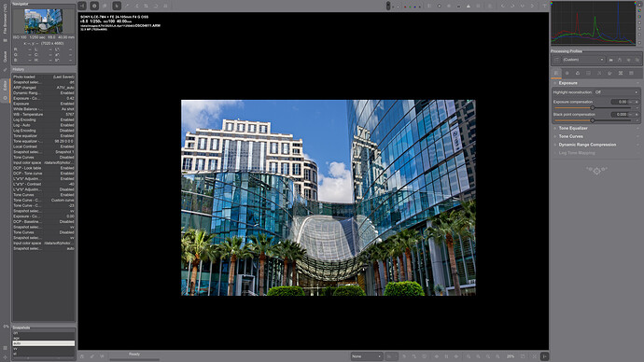
Task: Click the profile fill mode icon left of Custom
Action: pos(556,60)
